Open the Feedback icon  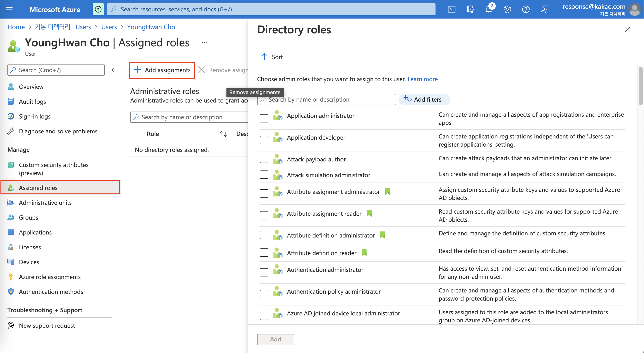(x=544, y=9)
